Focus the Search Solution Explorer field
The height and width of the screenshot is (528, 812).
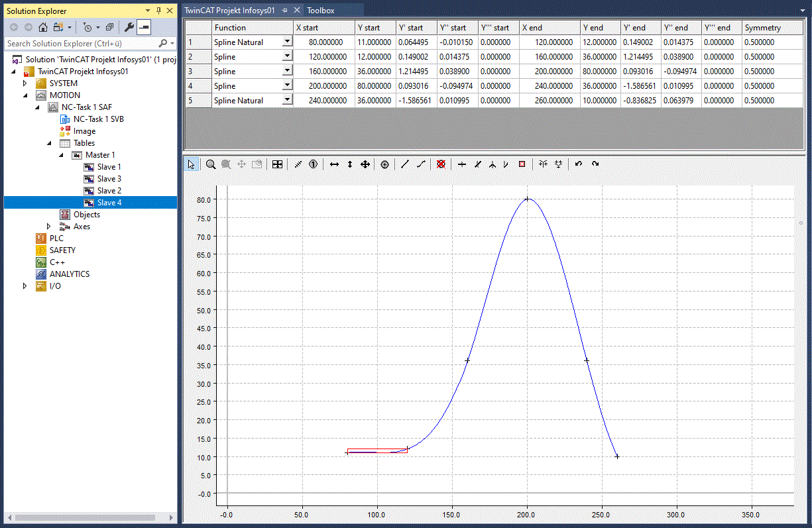point(82,43)
